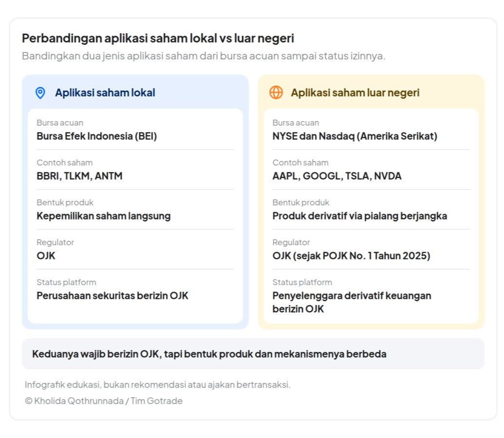Click the summary 'Keduanya wajib berizin OJK' banner

[x=253, y=354]
